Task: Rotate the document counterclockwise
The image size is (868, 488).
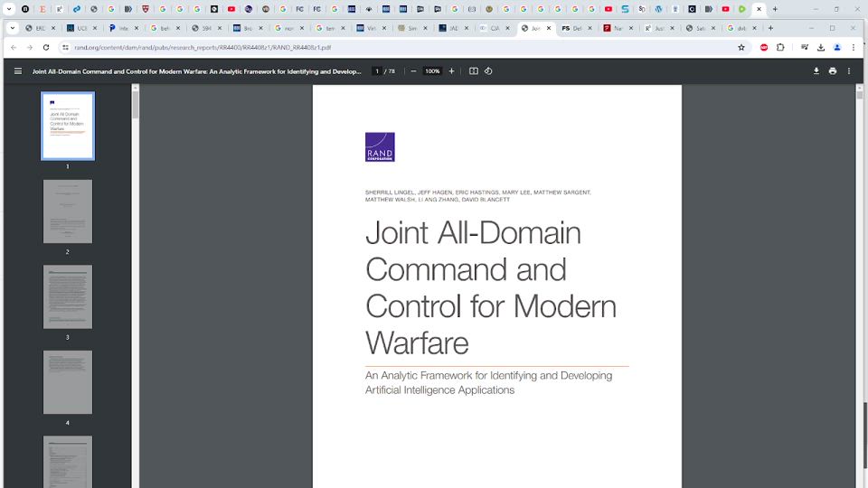Action: point(488,71)
